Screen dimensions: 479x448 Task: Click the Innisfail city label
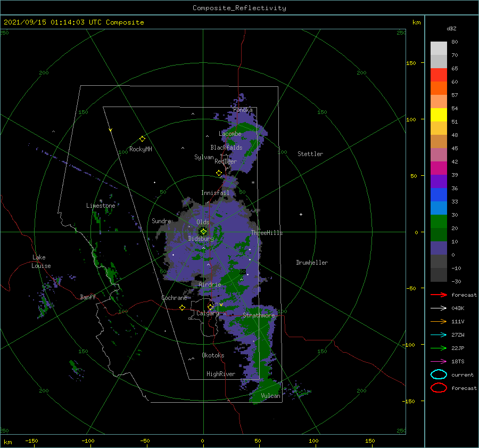[215, 193]
